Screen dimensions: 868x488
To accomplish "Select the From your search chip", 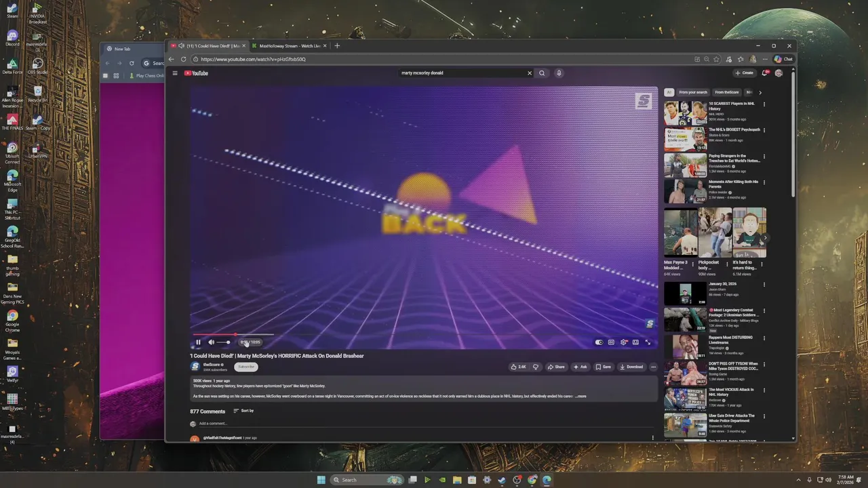I will [693, 92].
